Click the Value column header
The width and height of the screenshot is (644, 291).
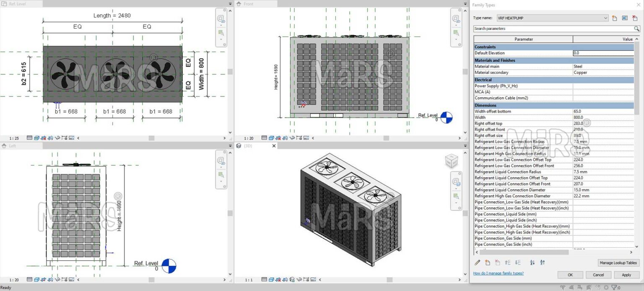point(603,39)
